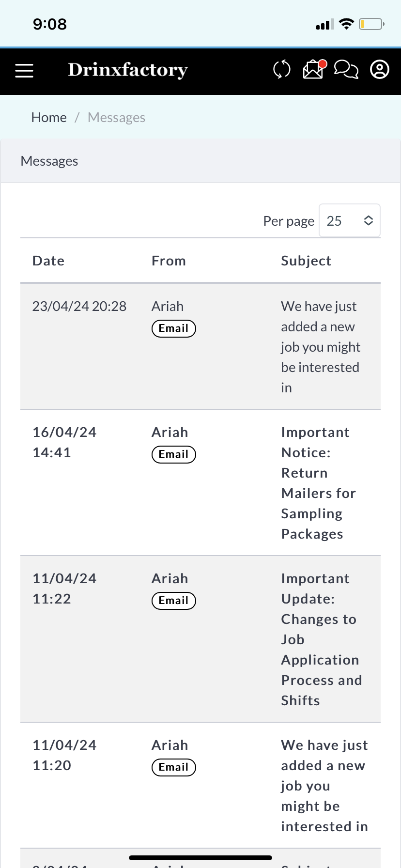The image size is (401, 868).
Task: Click Email badge on 11/04/24 11:20 message
Action: click(173, 767)
